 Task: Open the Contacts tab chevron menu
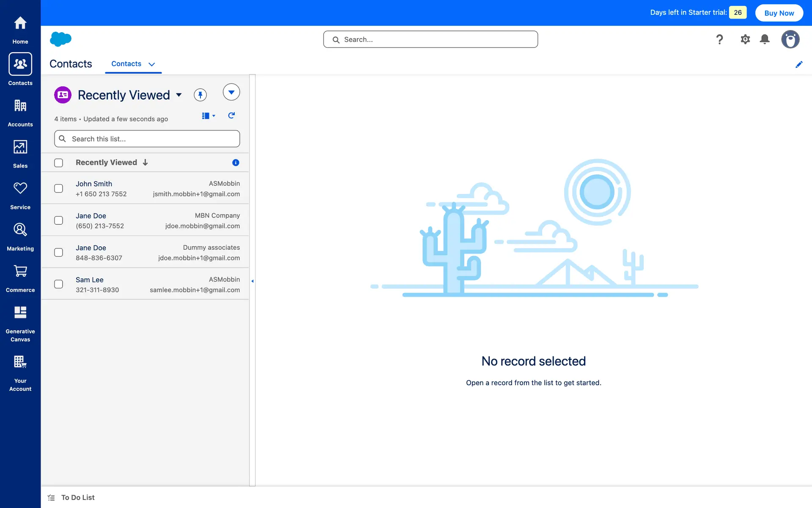point(152,64)
